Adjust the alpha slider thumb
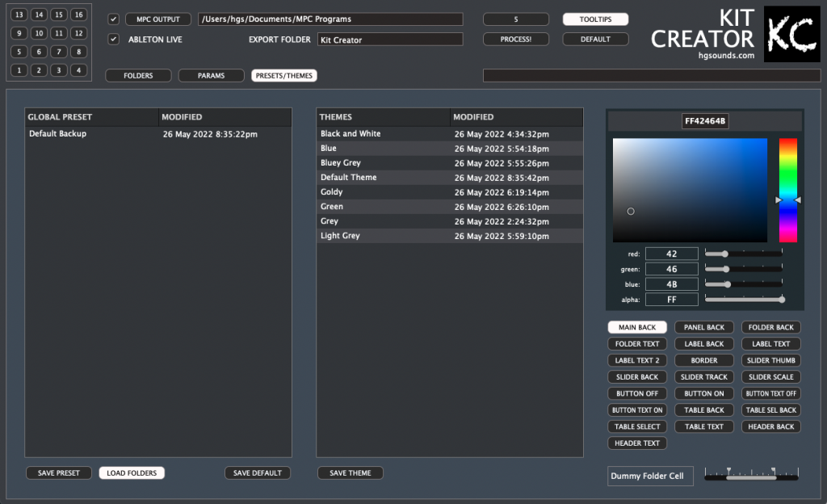The image size is (827, 504). pos(782,300)
